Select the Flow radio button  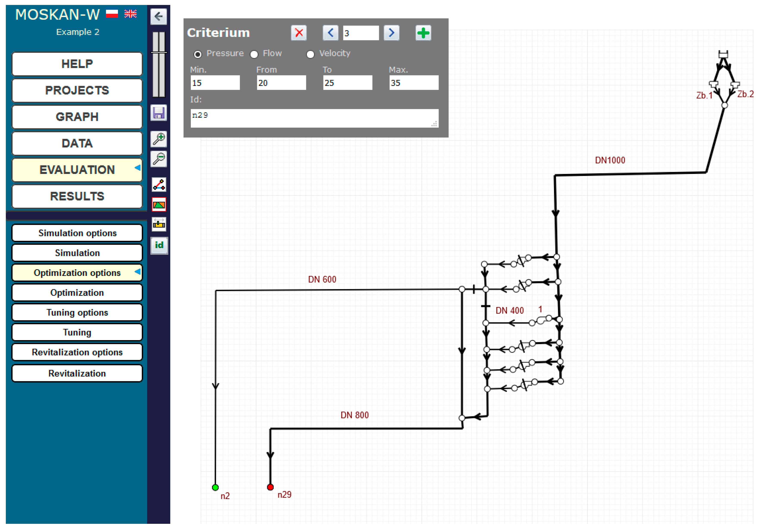pos(254,54)
